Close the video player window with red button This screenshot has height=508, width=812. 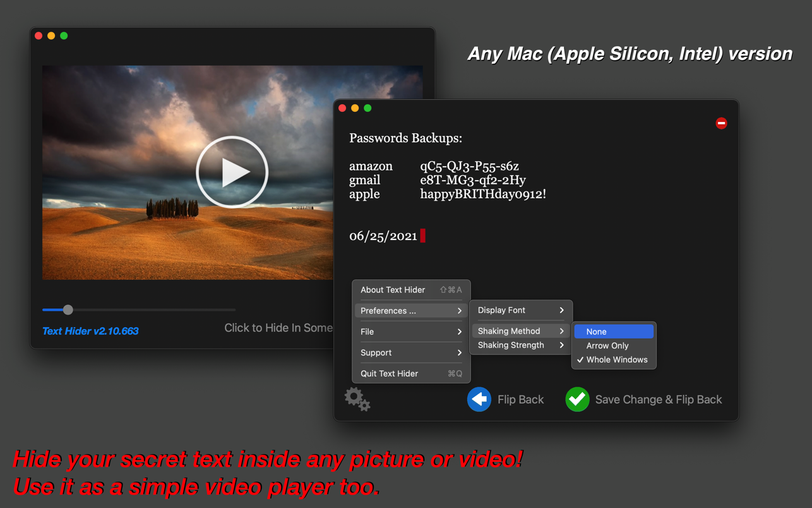coord(39,36)
